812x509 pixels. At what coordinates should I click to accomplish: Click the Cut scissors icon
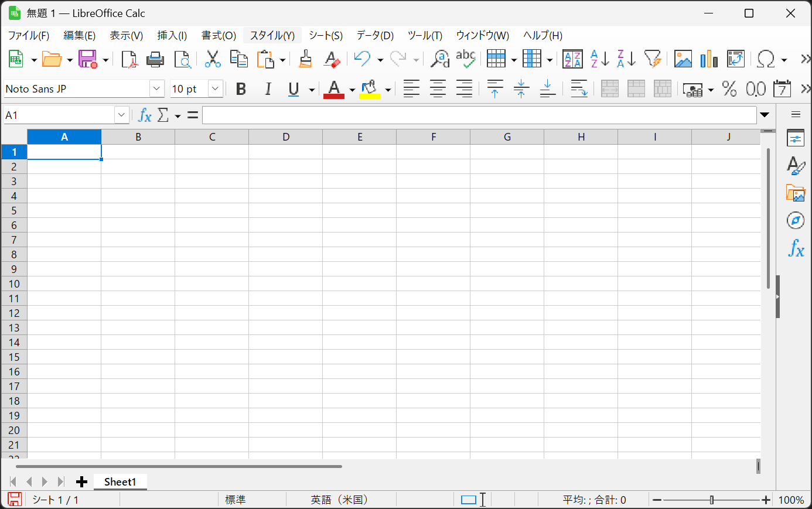point(212,59)
